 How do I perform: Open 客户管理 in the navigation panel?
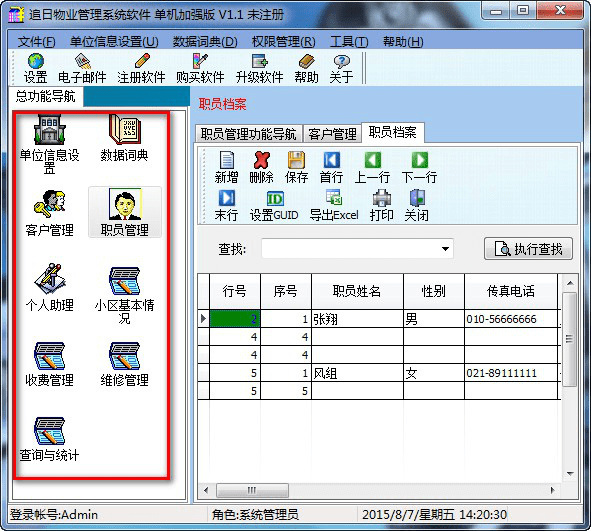point(49,213)
